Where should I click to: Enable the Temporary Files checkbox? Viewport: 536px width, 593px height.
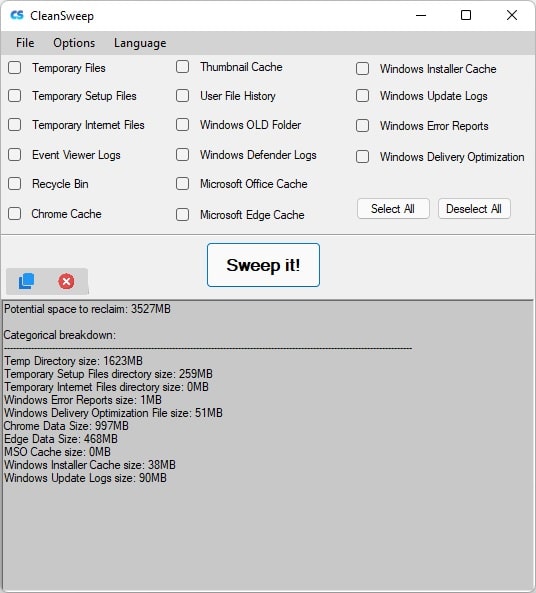(15, 68)
